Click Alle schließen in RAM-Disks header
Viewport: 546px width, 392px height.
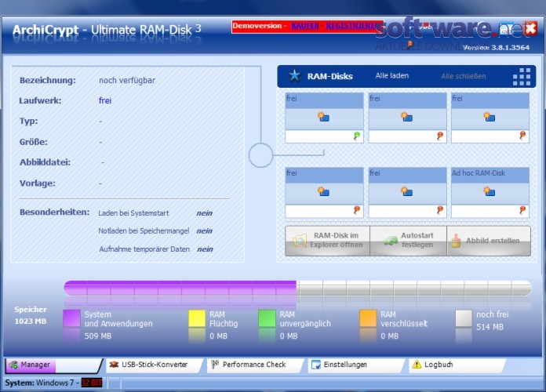pyautogui.click(x=463, y=76)
